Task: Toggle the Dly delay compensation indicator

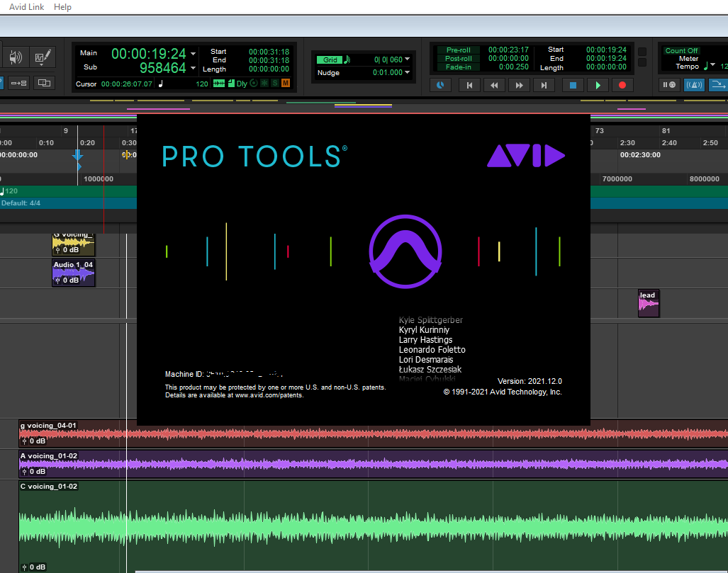Action: (242, 84)
